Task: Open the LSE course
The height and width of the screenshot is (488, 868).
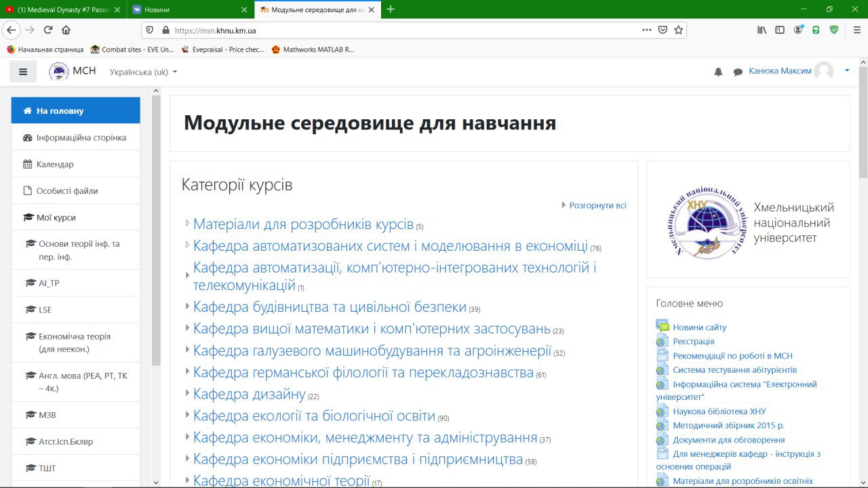Action: click(x=75, y=310)
